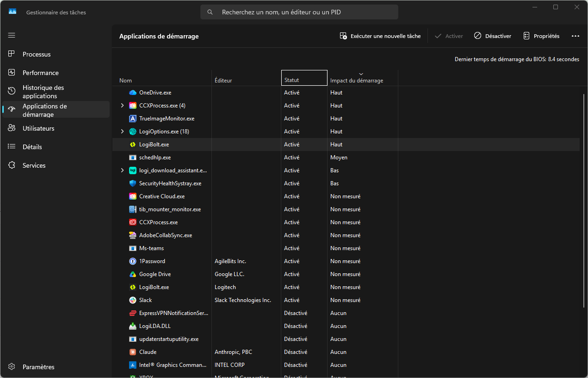Select the CCXProcess.exe row with Non mesuré
The width and height of the screenshot is (588, 378).
(346, 222)
